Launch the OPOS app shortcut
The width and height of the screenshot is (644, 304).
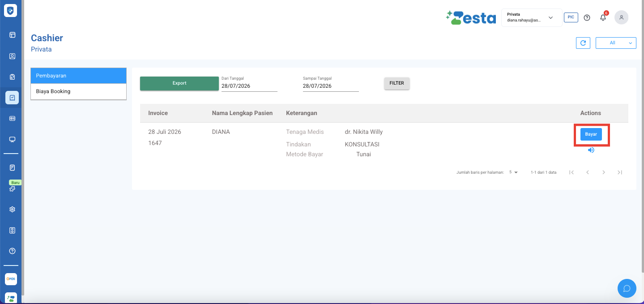11,279
